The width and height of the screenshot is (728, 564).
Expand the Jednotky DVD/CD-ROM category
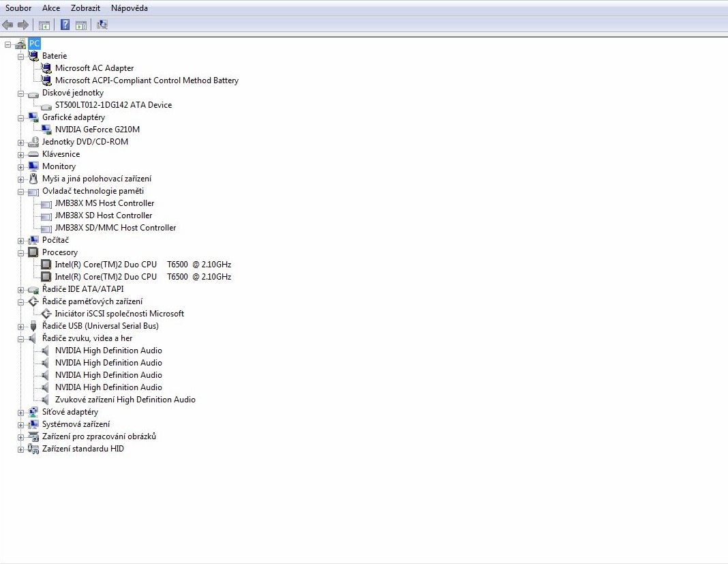click(x=21, y=143)
